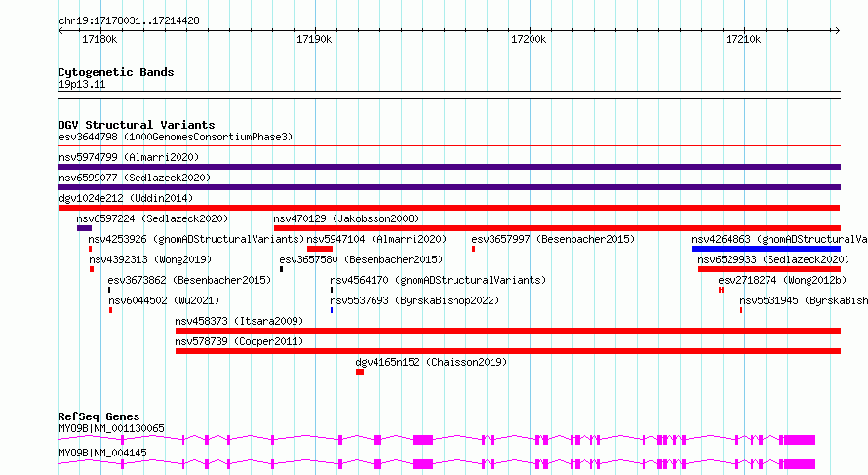Click the nsv458373 Itsara2009 red bar
868x475 pixels.
point(507,331)
